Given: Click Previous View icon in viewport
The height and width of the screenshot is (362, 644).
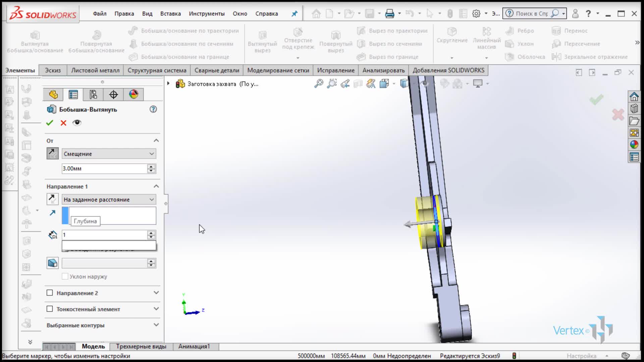Looking at the screenshot, I should pos(345,83).
